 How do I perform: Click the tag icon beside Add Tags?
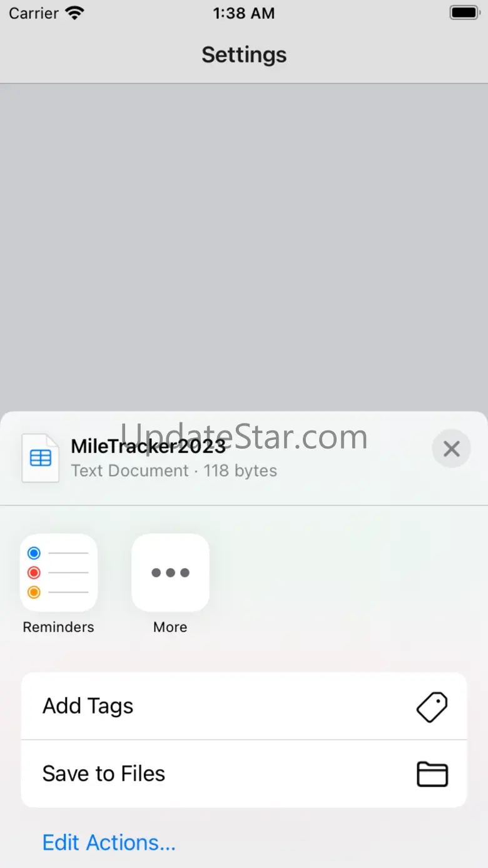point(432,707)
